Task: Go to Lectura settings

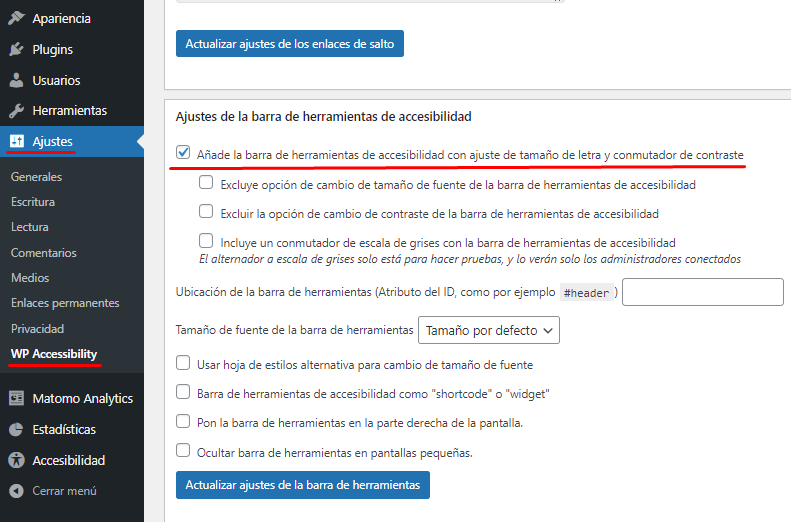Action: pyautogui.click(x=30, y=227)
